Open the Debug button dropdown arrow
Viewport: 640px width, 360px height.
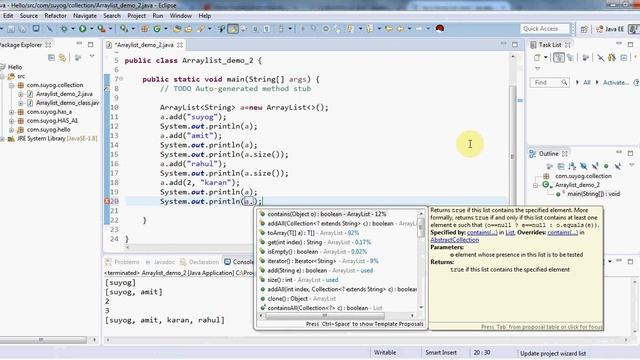[73, 29]
